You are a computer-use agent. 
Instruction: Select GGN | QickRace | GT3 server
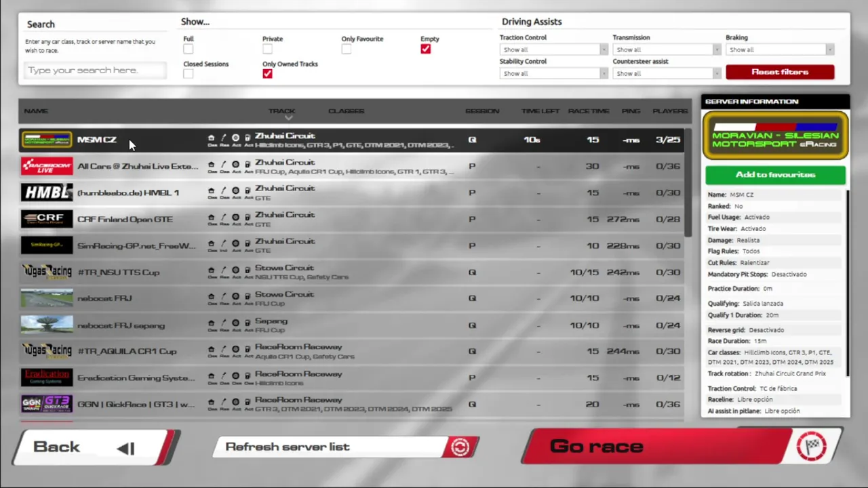coord(351,404)
